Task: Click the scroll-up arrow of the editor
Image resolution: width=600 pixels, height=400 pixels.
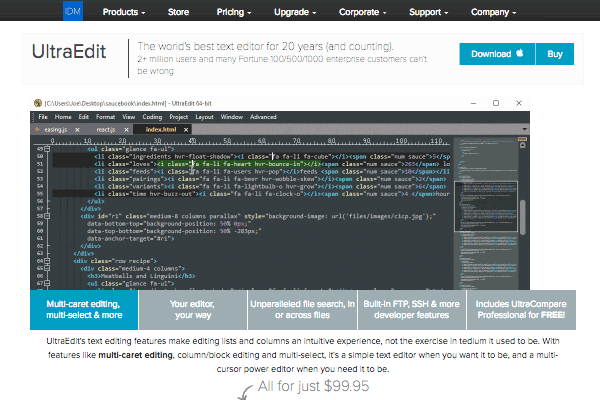Action: pos(523,145)
